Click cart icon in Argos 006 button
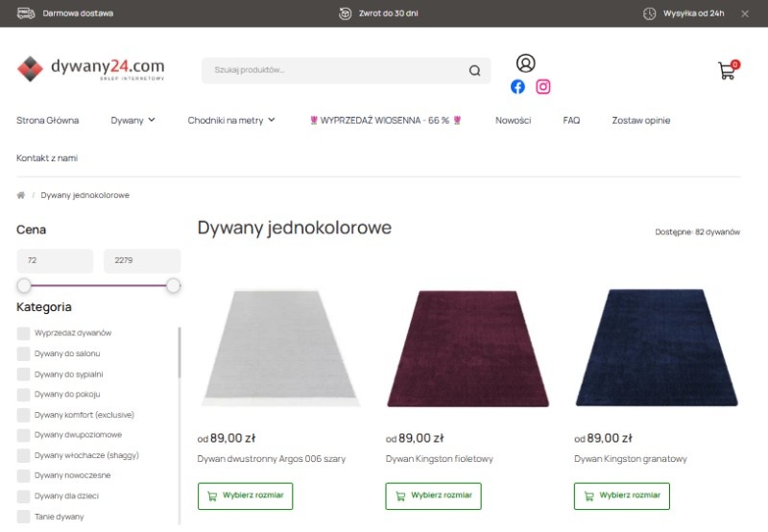Screen dimensions: 768x532 tap(212, 496)
